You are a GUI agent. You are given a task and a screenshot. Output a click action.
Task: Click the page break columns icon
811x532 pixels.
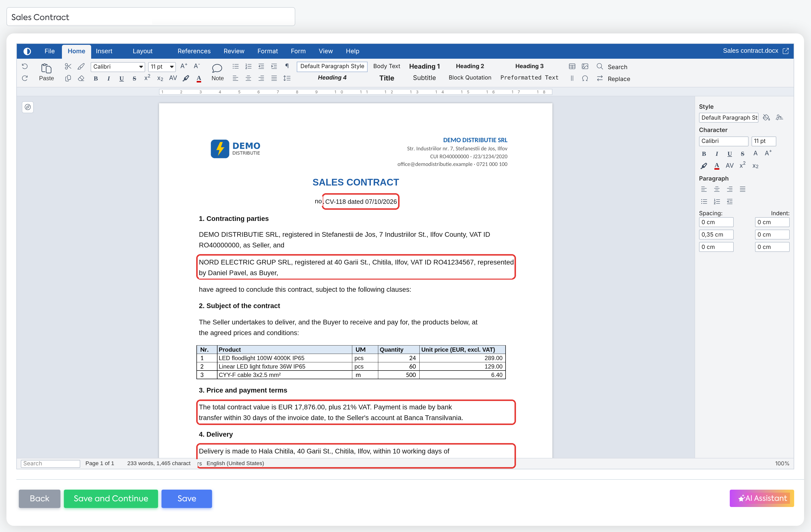[572, 78]
